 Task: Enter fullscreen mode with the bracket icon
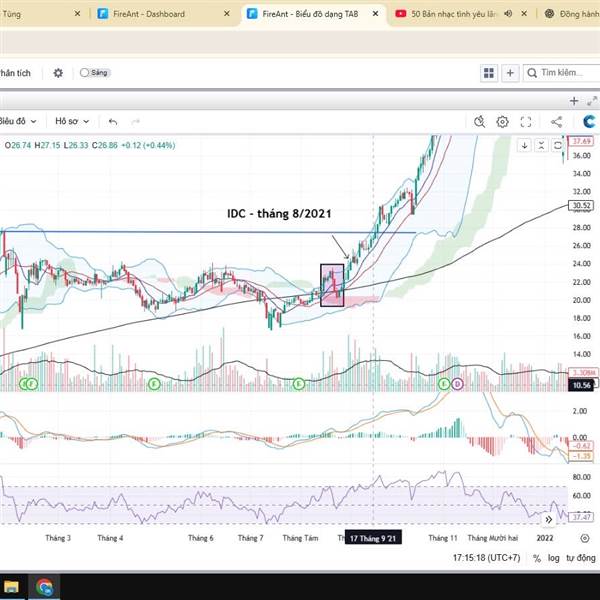click(526, 122)
